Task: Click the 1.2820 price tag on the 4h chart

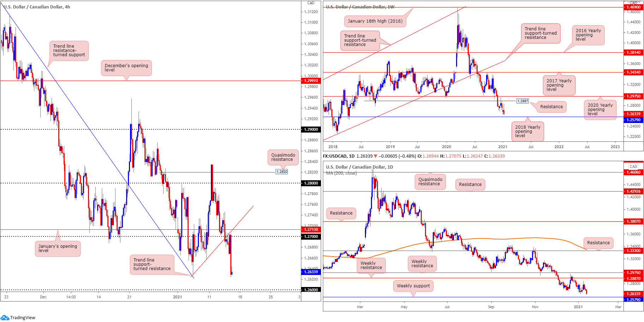Action: point(282,172)
